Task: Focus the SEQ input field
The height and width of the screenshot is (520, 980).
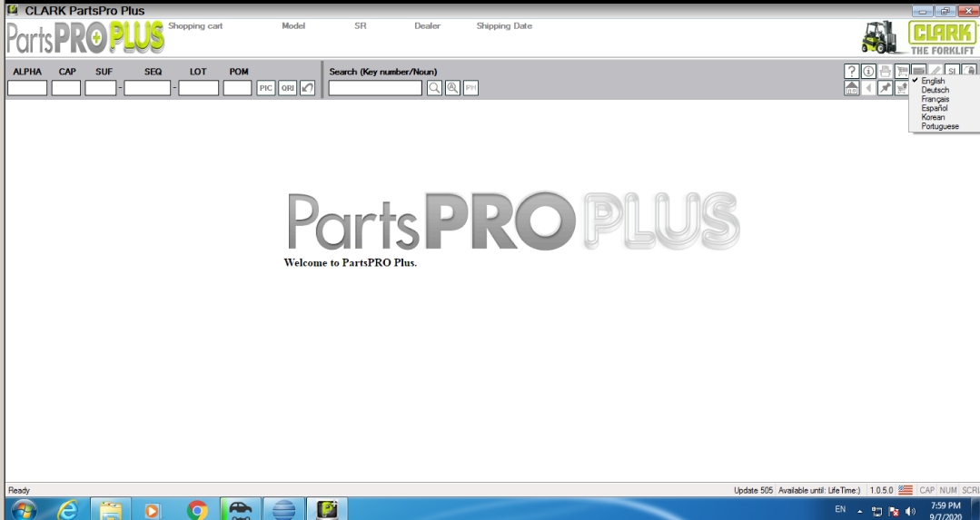Action: pyautogui.click(x=147, y=88)
